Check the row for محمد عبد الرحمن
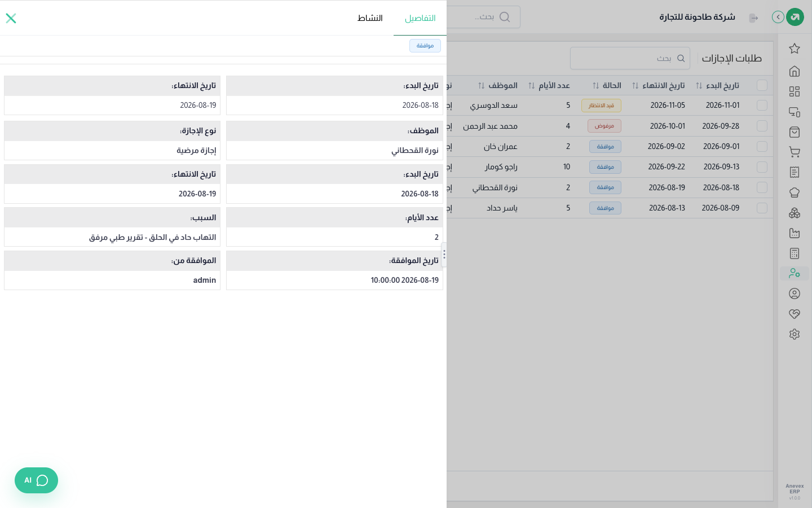Image resolution: width=812 pixels, height=508 pixels. click(x=762, y=126)
